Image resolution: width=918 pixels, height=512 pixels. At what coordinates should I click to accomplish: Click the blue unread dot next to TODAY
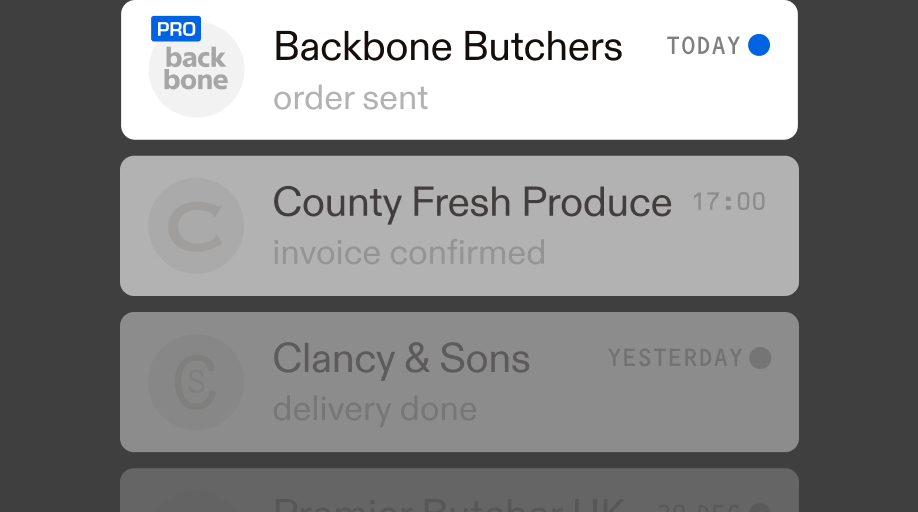pos(759,45)
